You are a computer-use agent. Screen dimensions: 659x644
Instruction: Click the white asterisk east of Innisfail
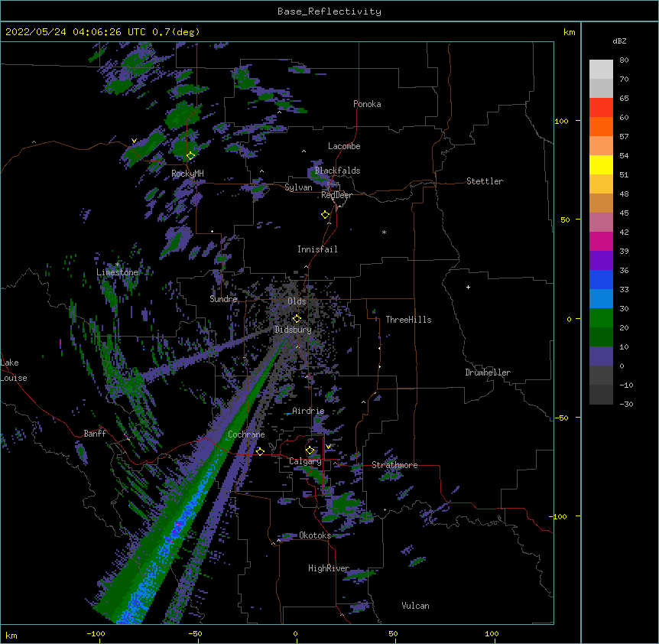[x=384, y=233]
